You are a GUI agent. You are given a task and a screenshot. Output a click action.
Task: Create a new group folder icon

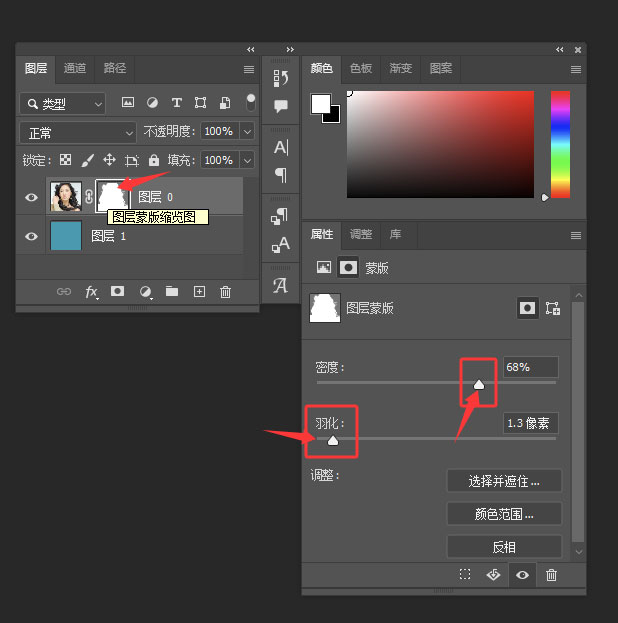pyautogui.click(x=172, y=291)
